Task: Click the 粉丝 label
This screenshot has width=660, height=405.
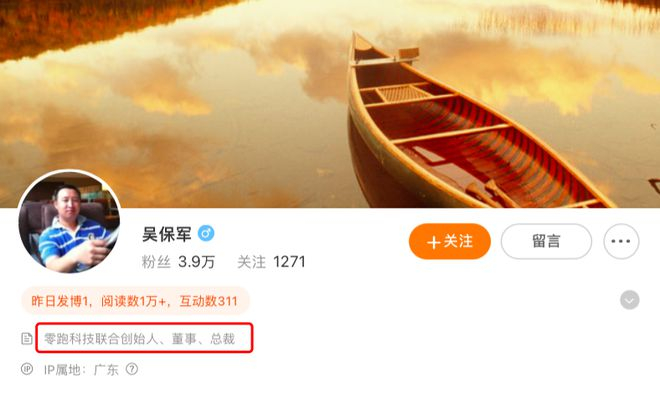Action: [156, 262]
